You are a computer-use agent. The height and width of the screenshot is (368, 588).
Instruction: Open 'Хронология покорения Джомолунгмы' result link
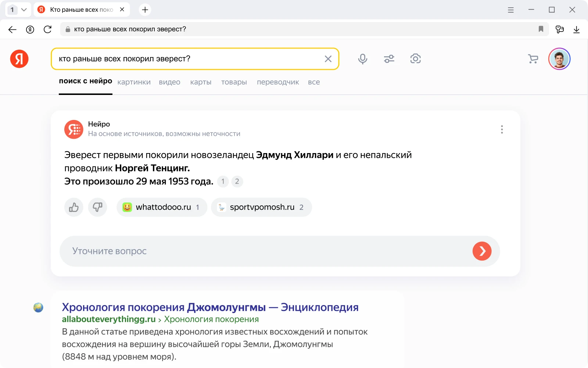210,307
